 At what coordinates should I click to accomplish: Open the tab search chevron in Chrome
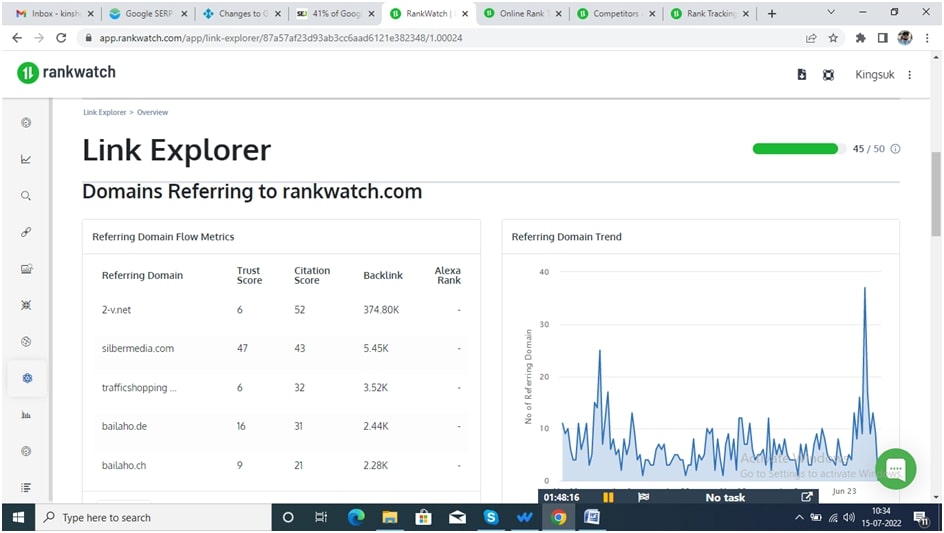click(831, 13)
